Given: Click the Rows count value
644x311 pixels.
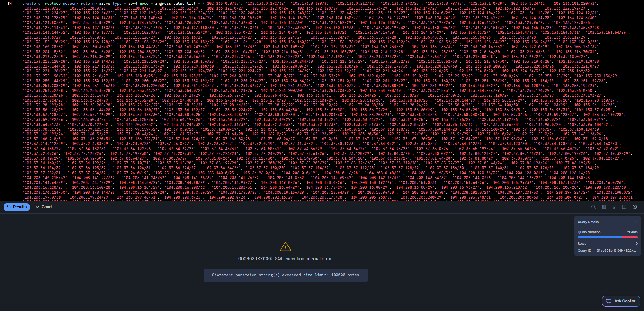Looking at the screenshot, I should (x=636, y=243).
